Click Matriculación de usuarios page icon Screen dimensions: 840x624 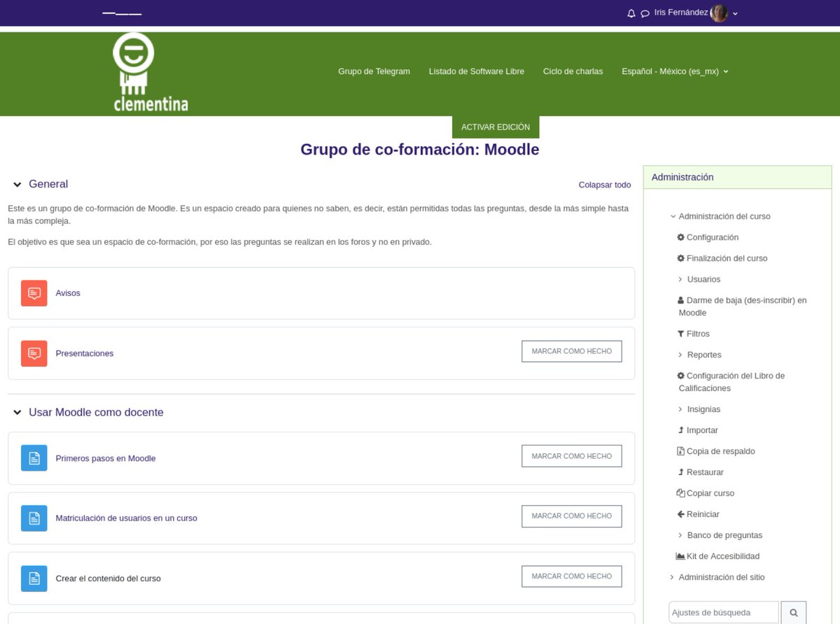(34, 518)
